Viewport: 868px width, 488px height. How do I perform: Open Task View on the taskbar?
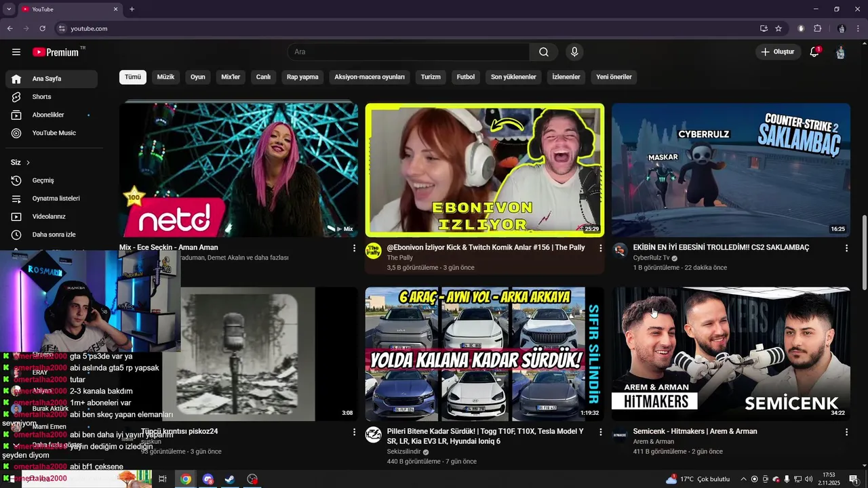coord(163,479)
